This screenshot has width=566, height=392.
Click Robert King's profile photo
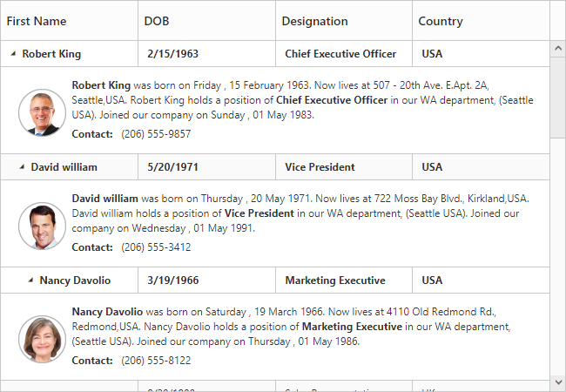pos(42,112)
